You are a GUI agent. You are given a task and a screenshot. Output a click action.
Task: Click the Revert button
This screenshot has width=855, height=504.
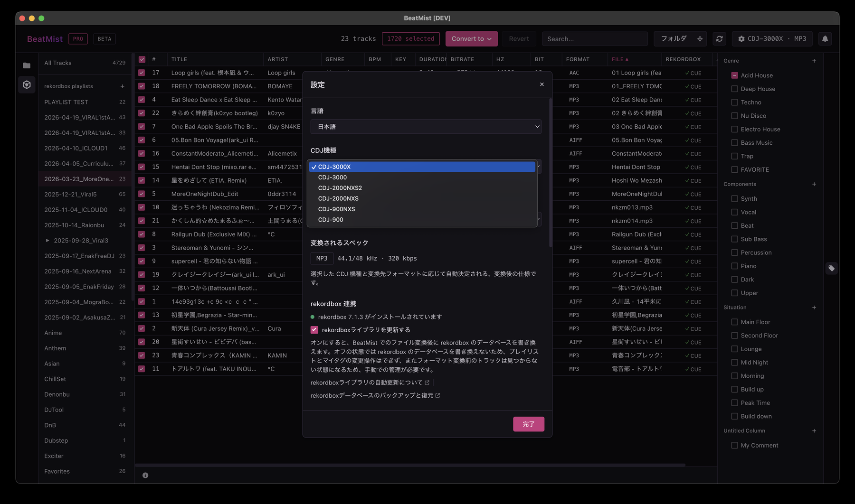click(x=519, y=39)
